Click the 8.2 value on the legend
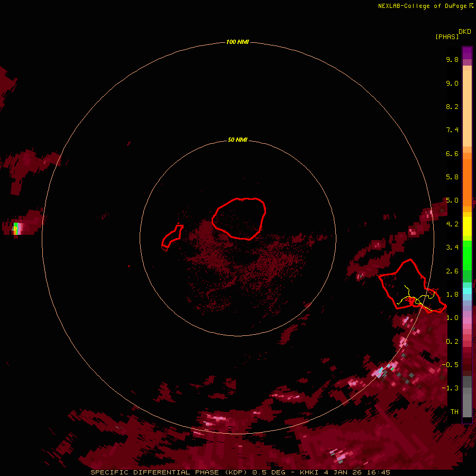Viewport: 476px width, 476px height. 452,106
